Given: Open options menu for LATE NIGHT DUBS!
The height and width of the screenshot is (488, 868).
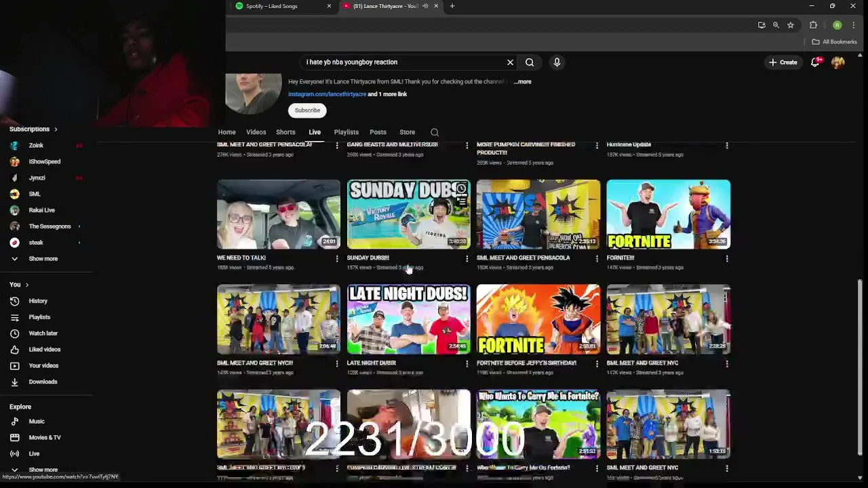Looking at the screenshot, I should coord(467,363).
